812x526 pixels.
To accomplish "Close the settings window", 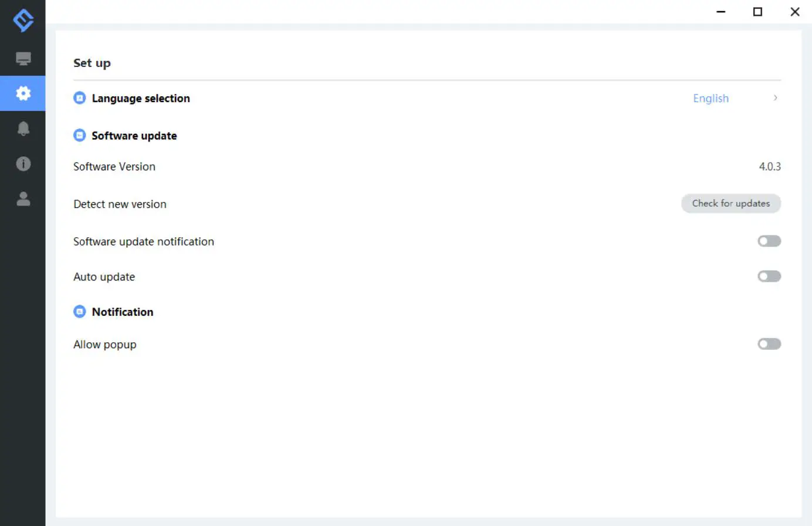I will pos(795,12).
